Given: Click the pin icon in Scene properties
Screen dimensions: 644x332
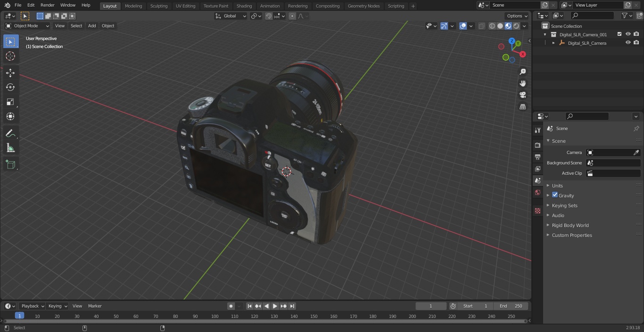Looking at the screenshot, I should click(636, 129).
